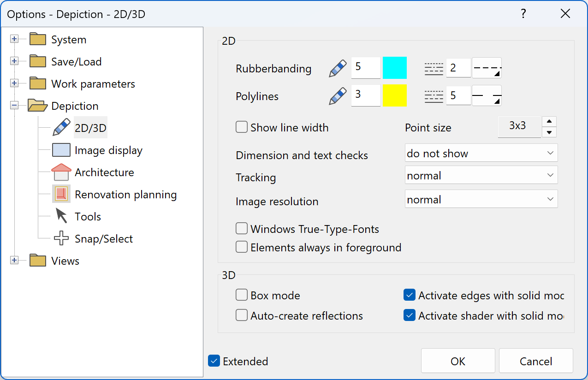Select the Rubberbanding pen color tool icon

[x=337, y=68]
